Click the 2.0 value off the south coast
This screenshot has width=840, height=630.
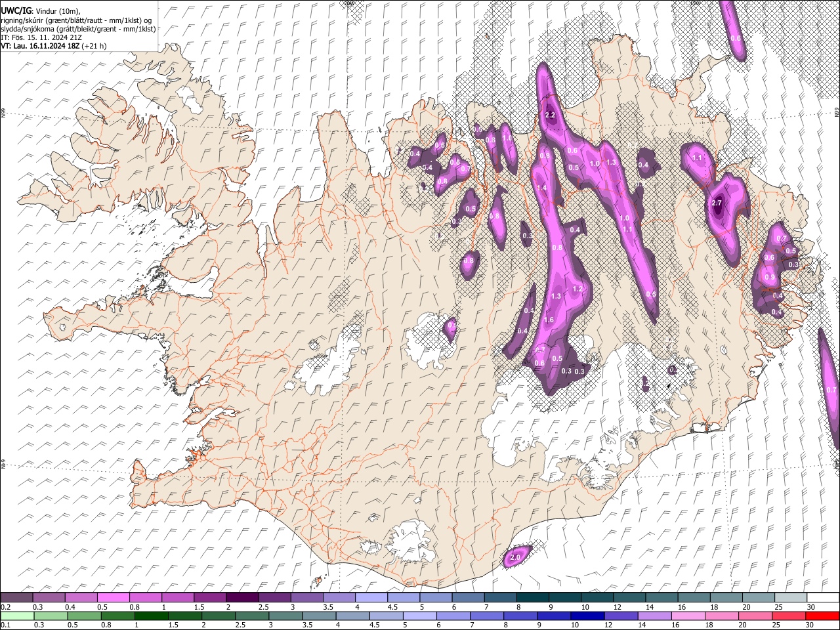[x=515, y=558]
